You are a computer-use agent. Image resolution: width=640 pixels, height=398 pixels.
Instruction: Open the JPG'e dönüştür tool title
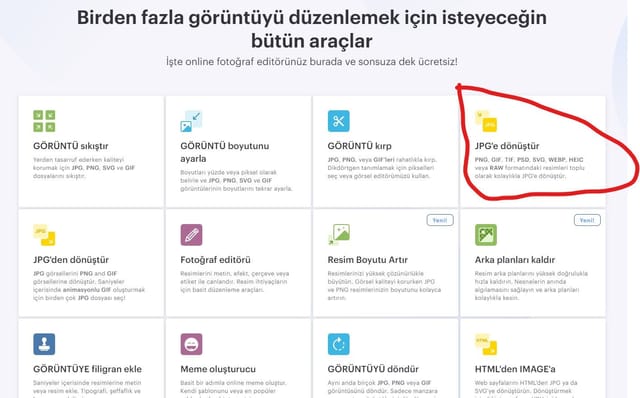pos(507,146)
